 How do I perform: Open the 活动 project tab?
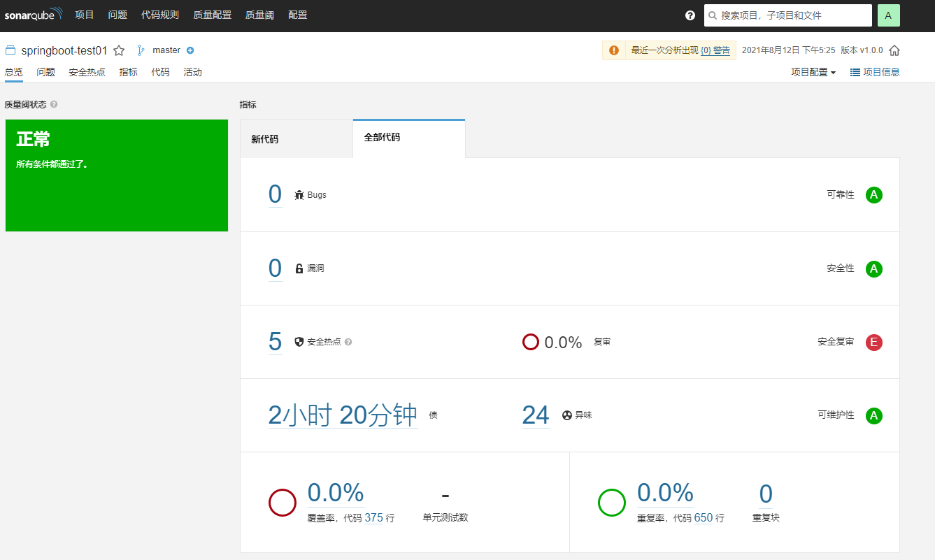pyautogui.click(x=192, y=72)
